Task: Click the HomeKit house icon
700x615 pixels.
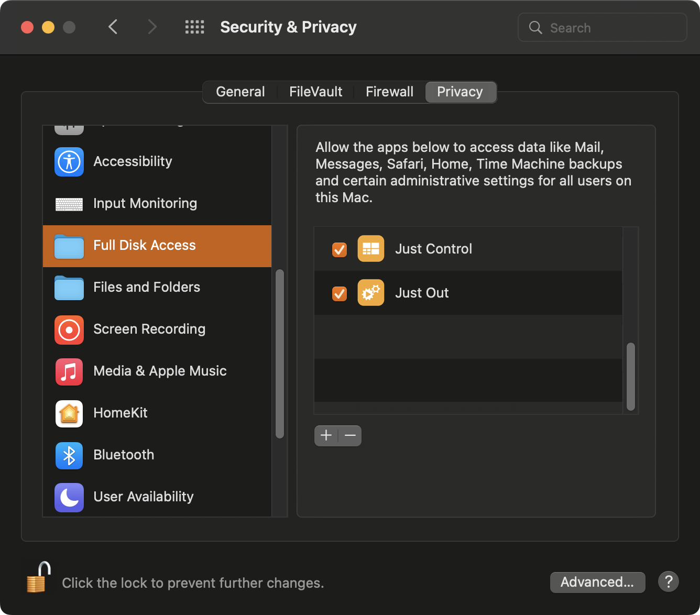Action: 69,414
